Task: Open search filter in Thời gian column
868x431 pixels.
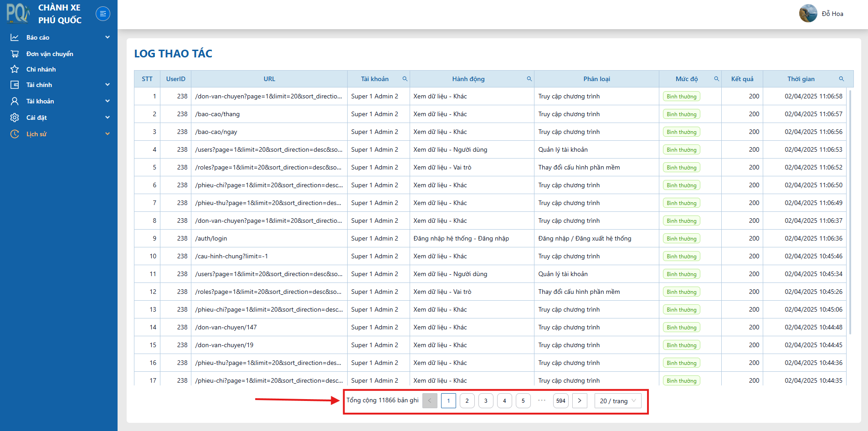Action: [x=841, y=79]
